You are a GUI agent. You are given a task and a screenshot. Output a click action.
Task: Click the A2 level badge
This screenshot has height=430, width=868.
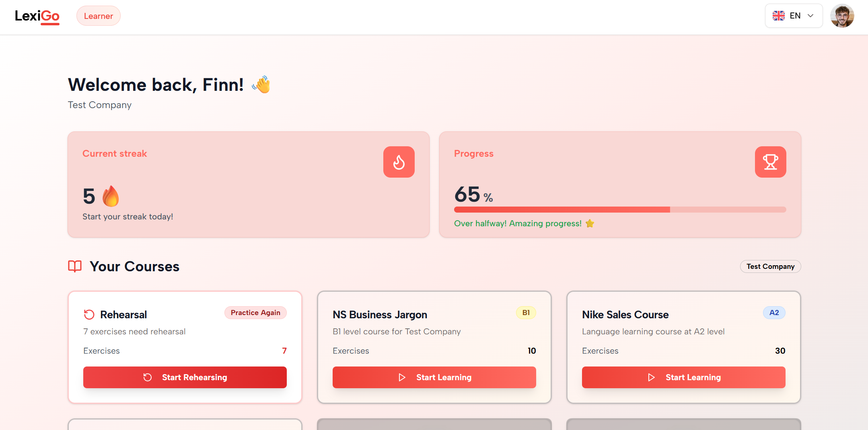pyautogui.click(x=774, y=313)
